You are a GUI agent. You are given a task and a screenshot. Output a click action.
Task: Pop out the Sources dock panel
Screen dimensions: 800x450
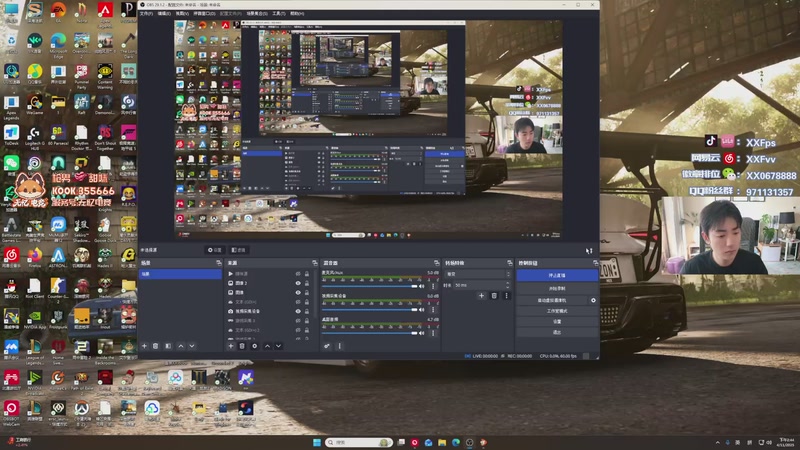pos(314,263)
